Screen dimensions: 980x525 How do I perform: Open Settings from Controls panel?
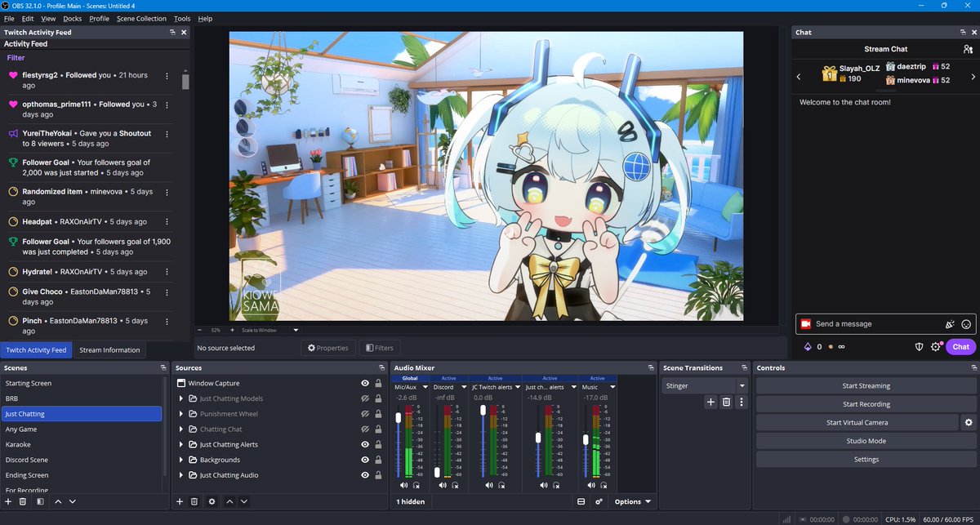click(x=866, y=459)
